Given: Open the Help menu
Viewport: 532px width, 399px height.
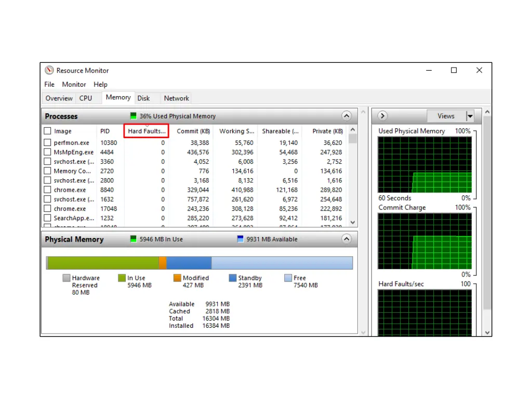Looking at the screenshot, I should tap(100, 85).
